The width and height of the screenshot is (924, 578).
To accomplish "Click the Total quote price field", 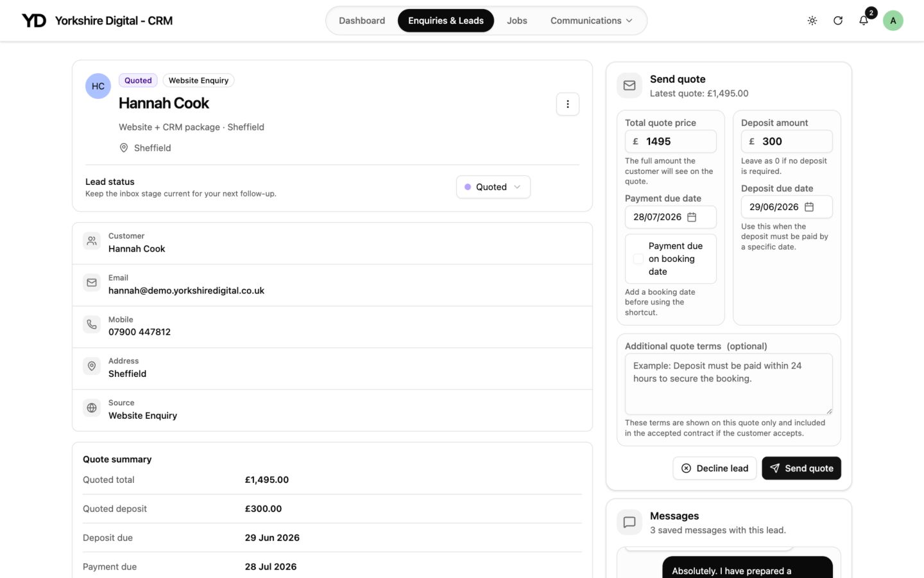I will pos(671,141).
